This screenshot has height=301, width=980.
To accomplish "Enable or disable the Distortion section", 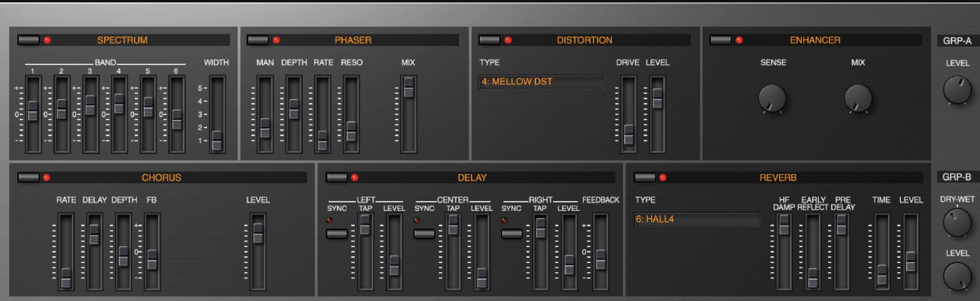I will click(489, 40).
